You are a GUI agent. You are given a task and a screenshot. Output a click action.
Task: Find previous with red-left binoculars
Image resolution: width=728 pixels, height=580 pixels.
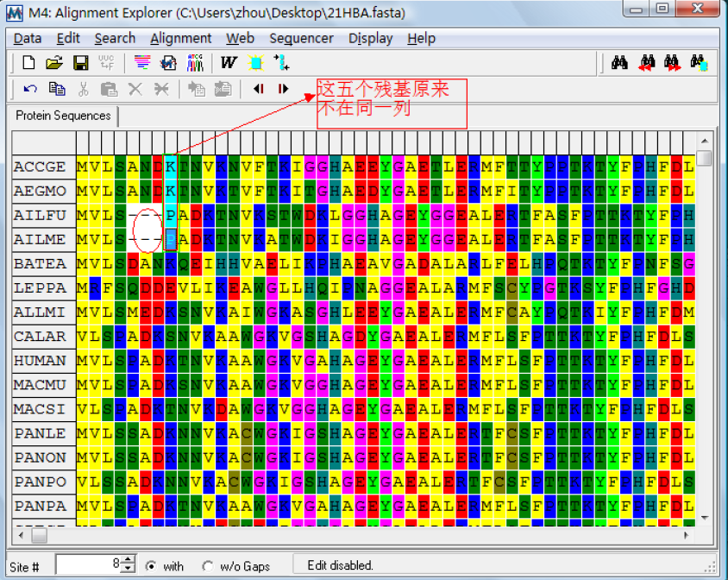coord(646,62)
